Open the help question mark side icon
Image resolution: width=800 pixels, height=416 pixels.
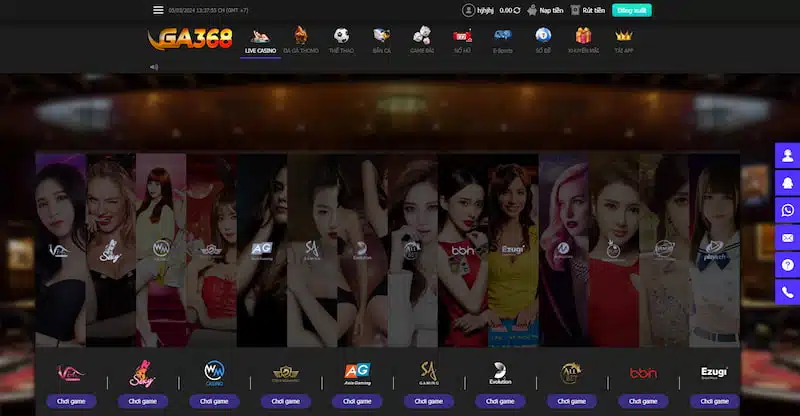[x=787, y=265]
